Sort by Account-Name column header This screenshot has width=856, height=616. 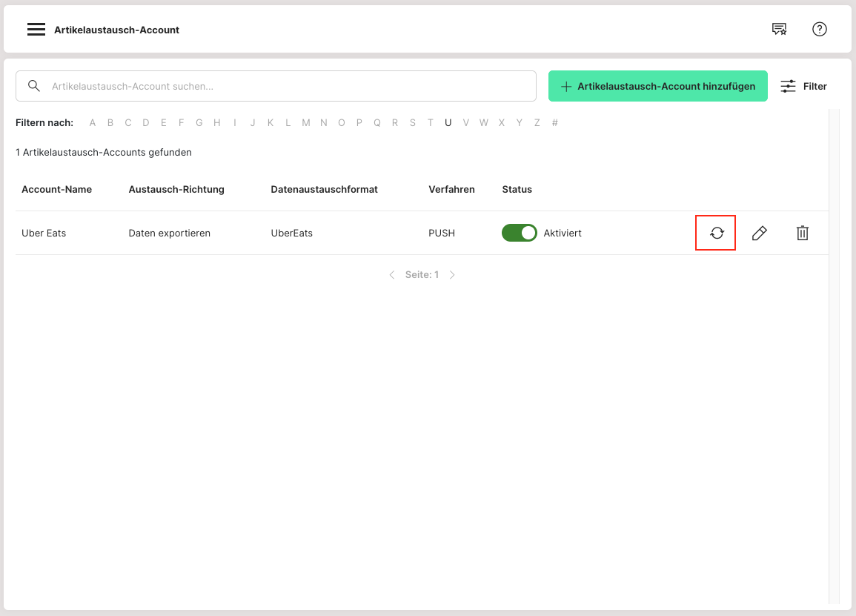click(x=56, y=190)
